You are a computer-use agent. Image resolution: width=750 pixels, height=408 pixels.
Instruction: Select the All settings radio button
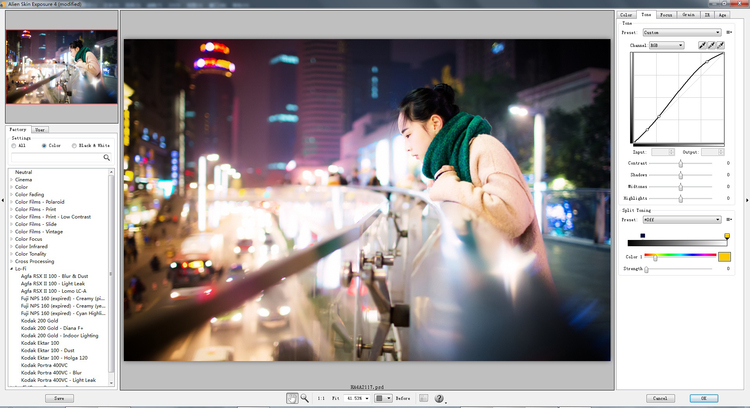[13, 145]
